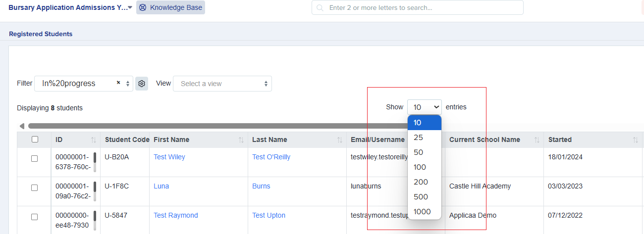Open Luna first name link

161,186
